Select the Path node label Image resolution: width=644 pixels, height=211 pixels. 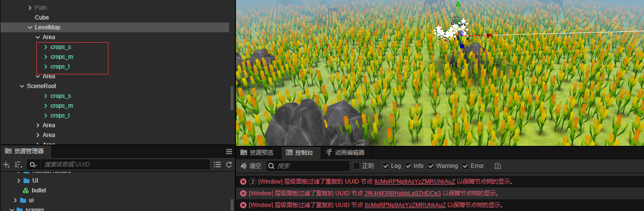tap(41, 8)
